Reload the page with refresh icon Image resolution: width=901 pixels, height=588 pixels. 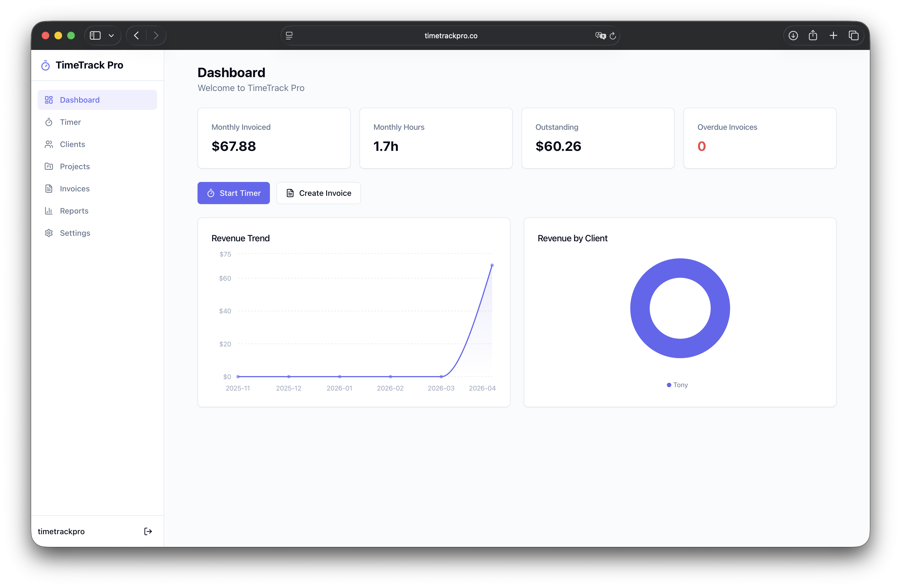pyautogui.click(x=613, y=36)
